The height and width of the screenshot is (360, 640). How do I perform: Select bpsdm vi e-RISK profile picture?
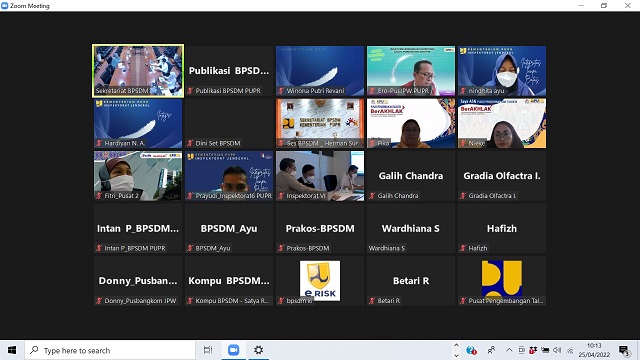(x=320, y=281)
